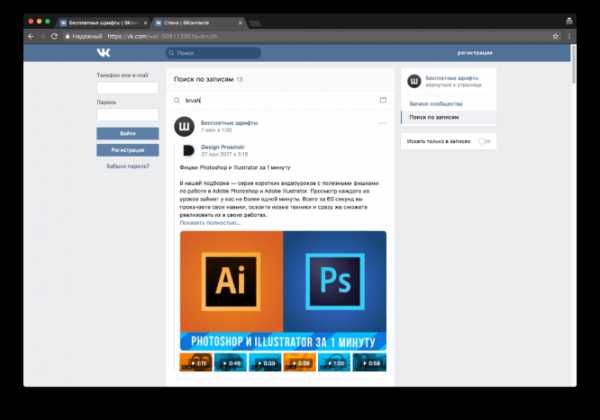Play the fourth video thumbnail in the row

[x=300, y=362]
